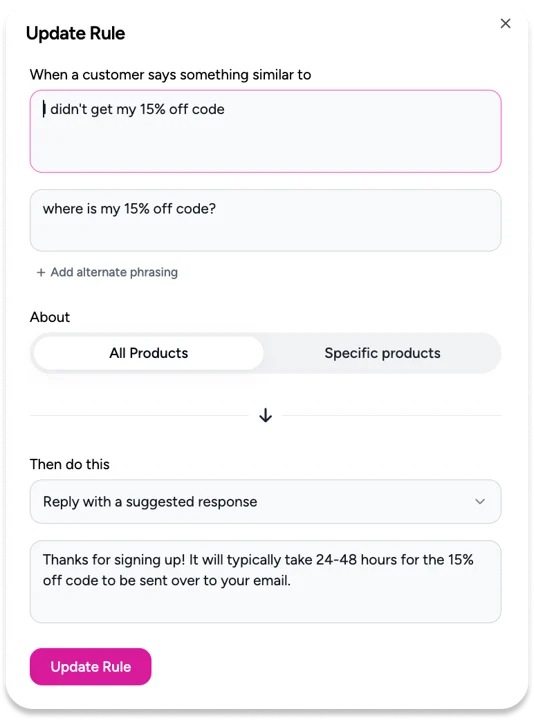
Task: Switch to Specific products
Action: tap(382, 353)
